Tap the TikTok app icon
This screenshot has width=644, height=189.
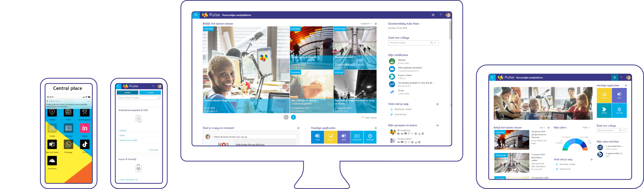pyautogui.click(x=85, y=145)
